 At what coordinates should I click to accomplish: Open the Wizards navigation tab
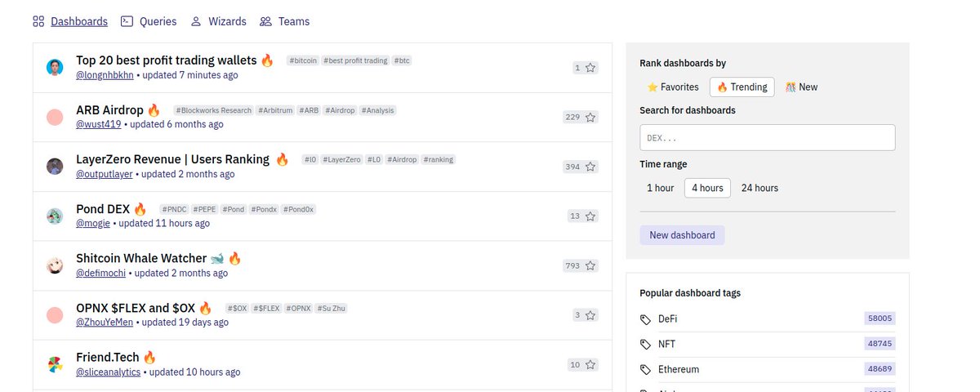(227, 21)
